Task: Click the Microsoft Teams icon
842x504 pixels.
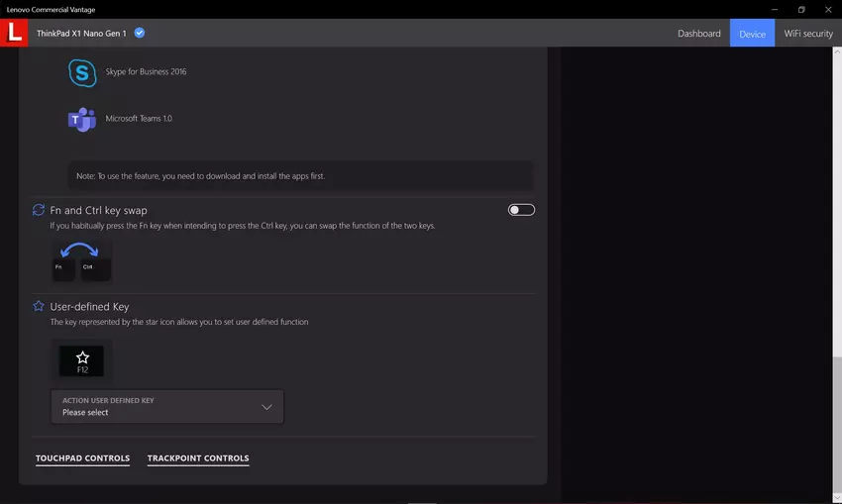Action: pyautogui.click(x=81, y=119)
